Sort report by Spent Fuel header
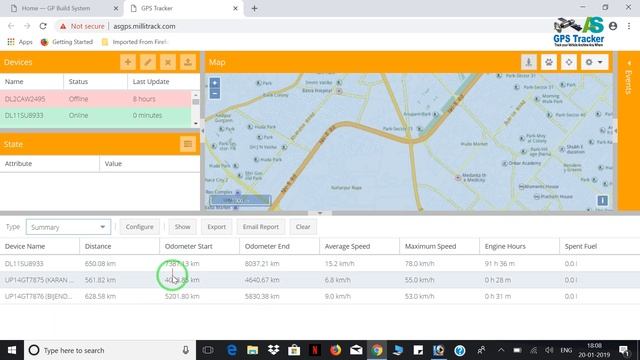This screenshot has height=360, width=640. (x=600, y=246)
